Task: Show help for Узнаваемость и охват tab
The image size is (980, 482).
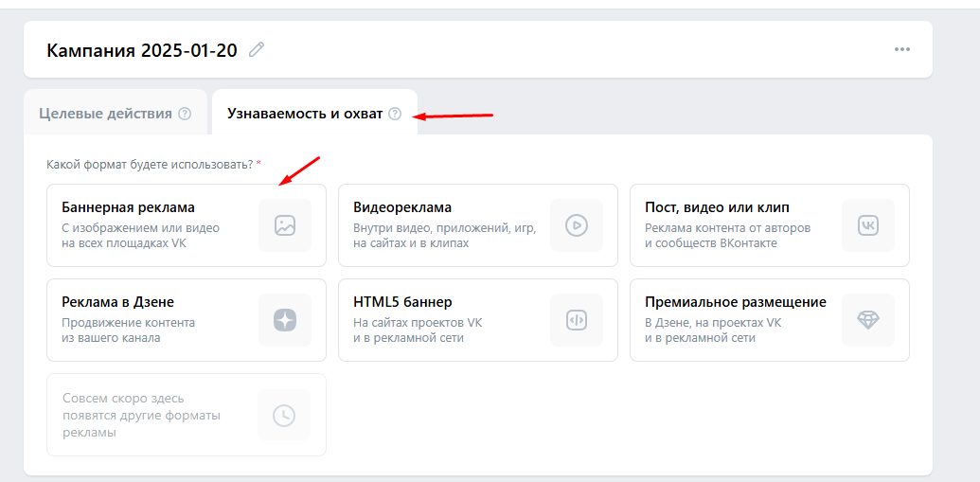Action: (395, 114)
